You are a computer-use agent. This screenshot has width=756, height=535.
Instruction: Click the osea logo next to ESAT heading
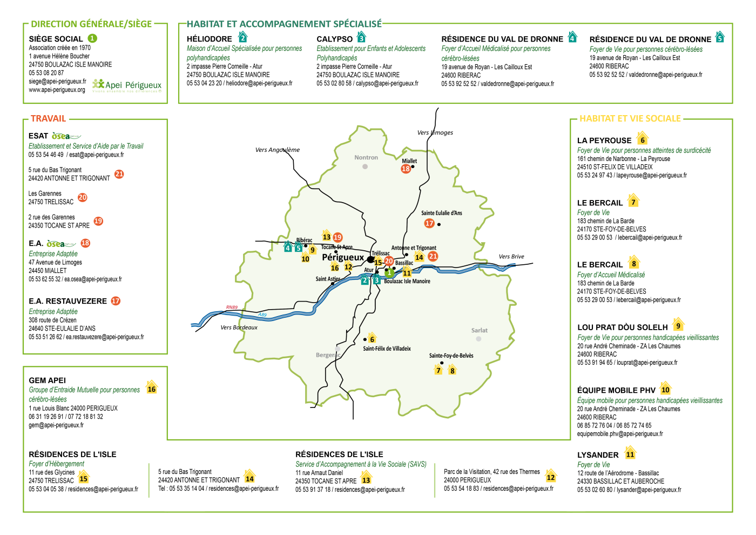click(x=66, y=136)
